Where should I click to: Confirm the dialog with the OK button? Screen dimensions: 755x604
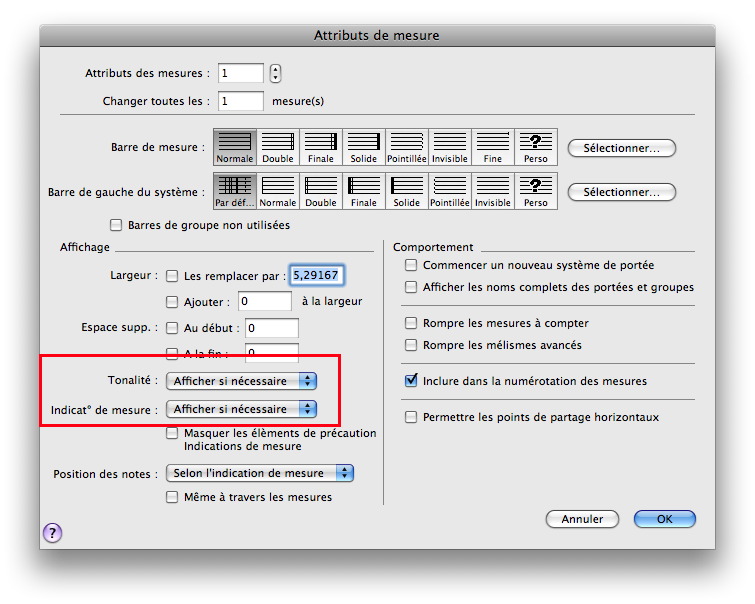[664, 519]
